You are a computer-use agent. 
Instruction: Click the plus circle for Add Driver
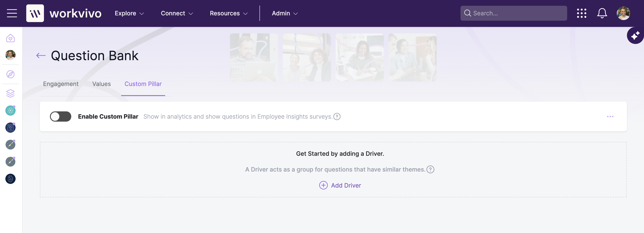(323, 185)
